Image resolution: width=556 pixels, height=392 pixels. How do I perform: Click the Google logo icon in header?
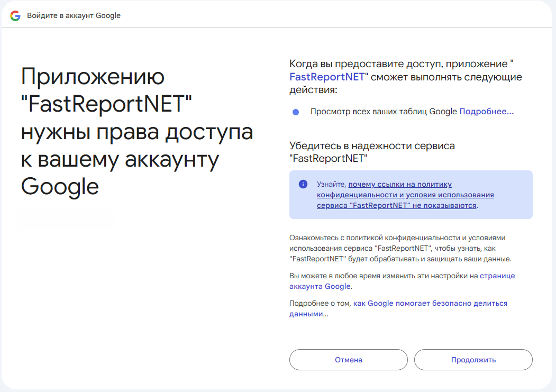(15, 15)
